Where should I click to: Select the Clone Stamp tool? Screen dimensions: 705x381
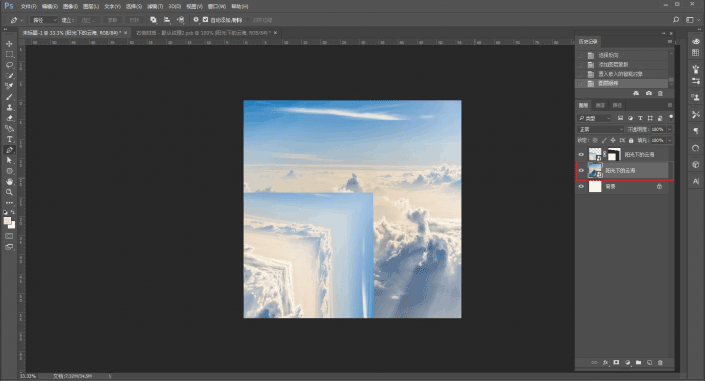[9, 108]
